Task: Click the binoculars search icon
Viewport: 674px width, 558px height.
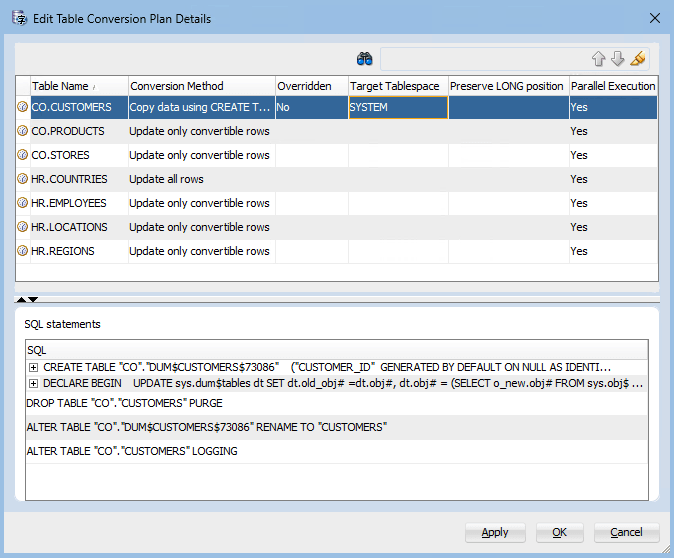Action: coord(365,58)
